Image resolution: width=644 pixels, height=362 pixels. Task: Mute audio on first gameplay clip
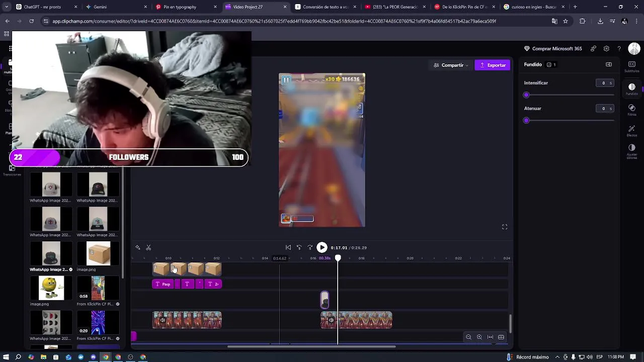point(163,320)
